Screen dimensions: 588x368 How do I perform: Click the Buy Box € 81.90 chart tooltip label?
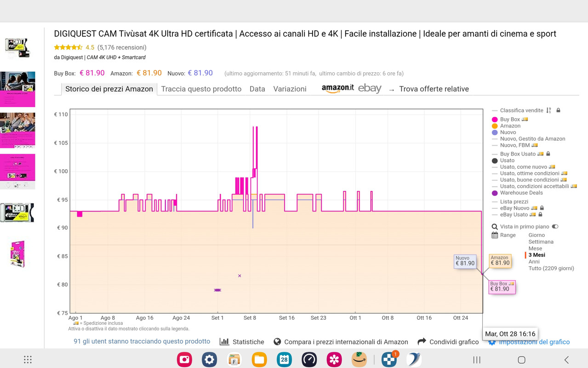(x=502, y=287)
